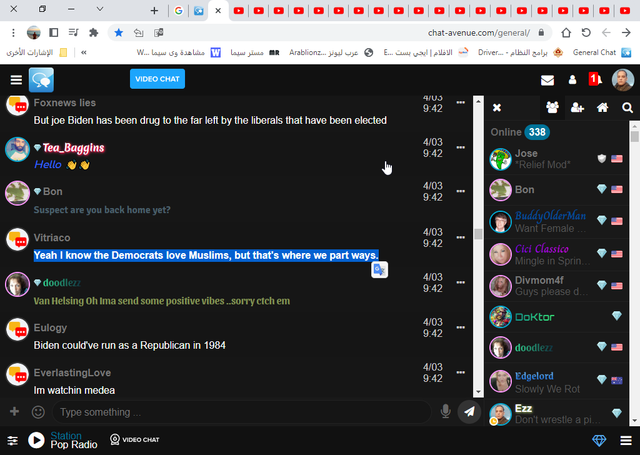Search users with magnifier icon

(x=627, y=108)
